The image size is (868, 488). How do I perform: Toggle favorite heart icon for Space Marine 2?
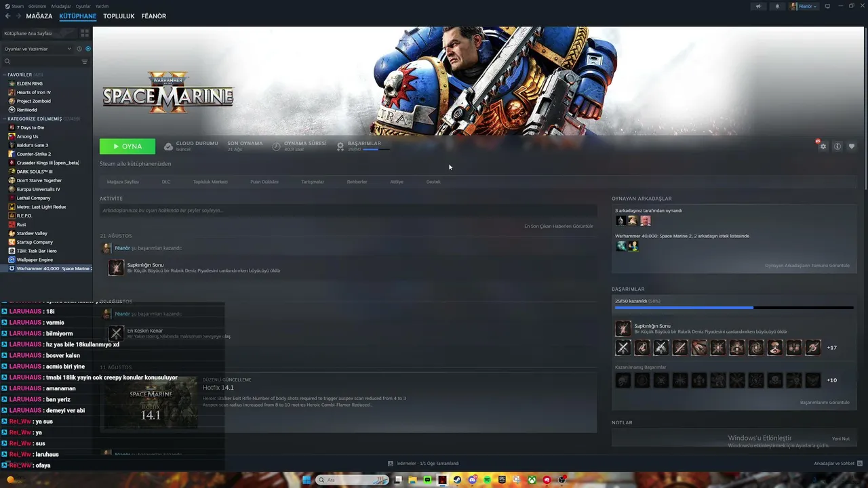click(852, 146)
